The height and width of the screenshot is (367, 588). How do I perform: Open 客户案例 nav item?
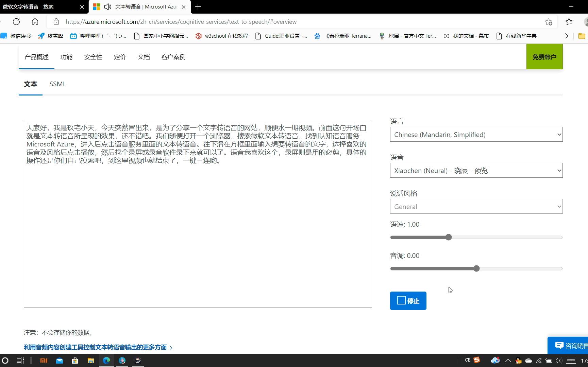tap(173, 57)
